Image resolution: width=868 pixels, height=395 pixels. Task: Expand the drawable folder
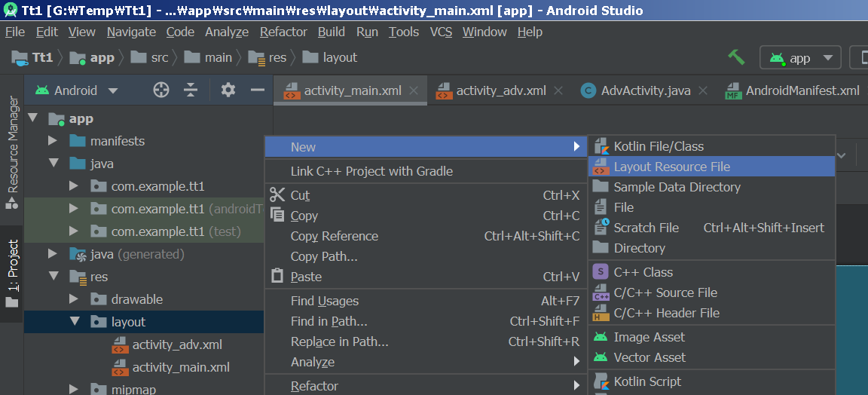point(74,299)
